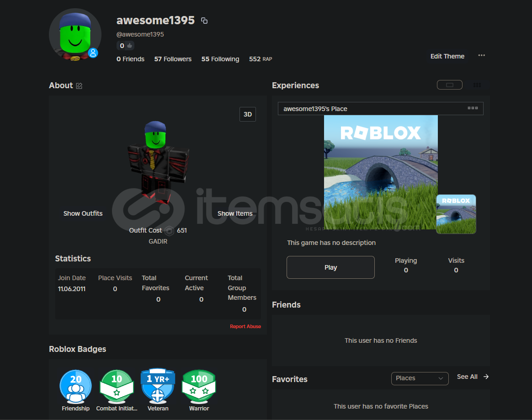Click the blue presence status icon on avatar

[x=93, y=53]
